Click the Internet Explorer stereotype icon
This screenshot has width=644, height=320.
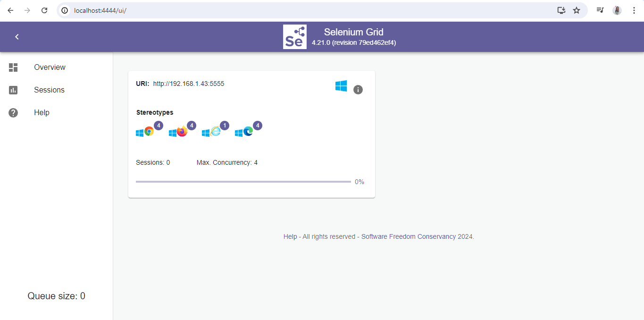pyautogui.click(x=215, y=132)
